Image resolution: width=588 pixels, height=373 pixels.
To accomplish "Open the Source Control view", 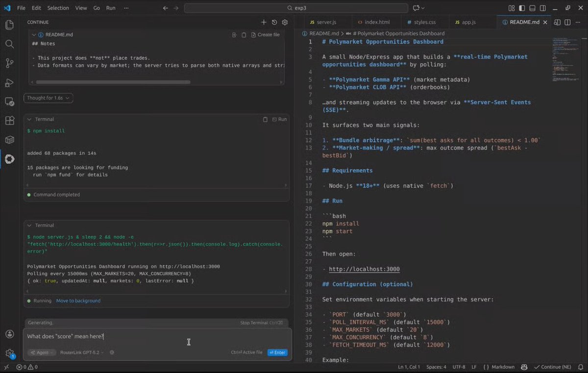I will pyautogui.click(x=9, y=63).
